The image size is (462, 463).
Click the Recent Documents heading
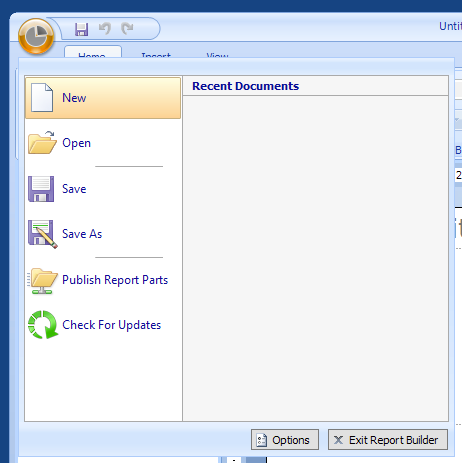point(246,86)
